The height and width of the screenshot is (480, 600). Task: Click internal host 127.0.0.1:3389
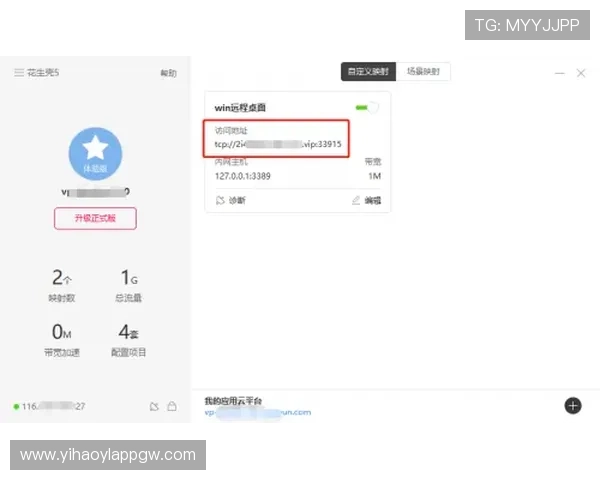[243, 176]
